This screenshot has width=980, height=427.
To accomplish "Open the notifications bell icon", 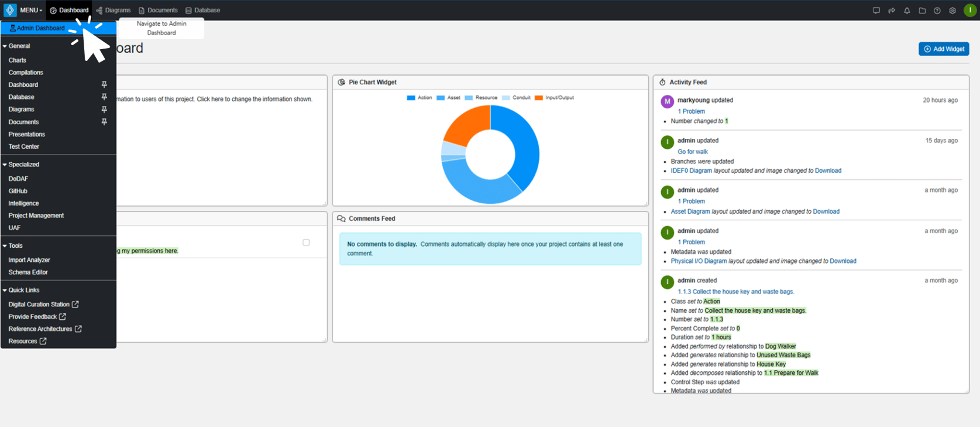I will tap(907, 11).
